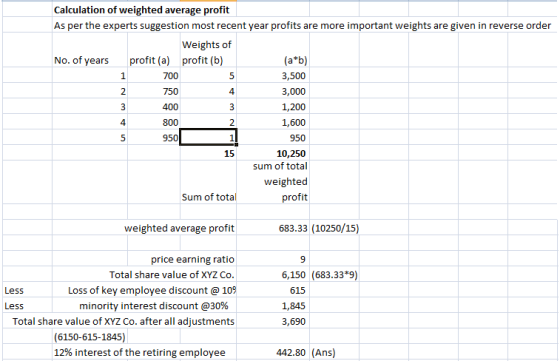Click 'minority interest discount @30%' label
Image resolution: width=560 pixels, height=361 pixels.
(154, 306)
